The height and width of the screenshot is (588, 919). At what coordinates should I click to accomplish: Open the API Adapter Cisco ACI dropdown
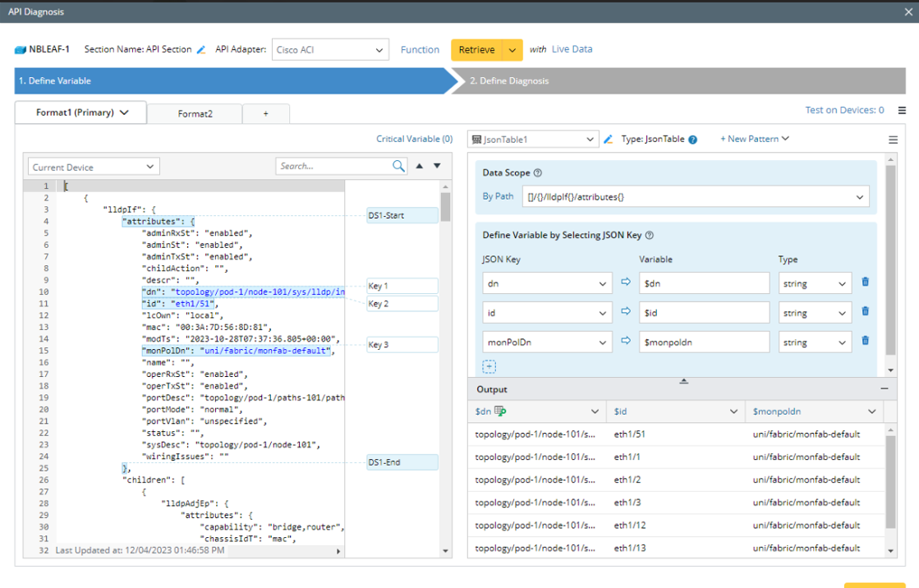pyautogui.click(x=329, y=50)
